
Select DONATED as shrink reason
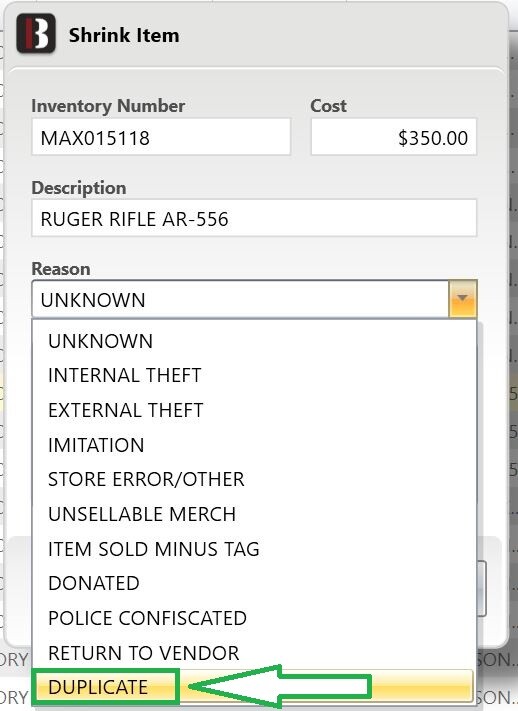pyautogui.click(x=254, y=583)
